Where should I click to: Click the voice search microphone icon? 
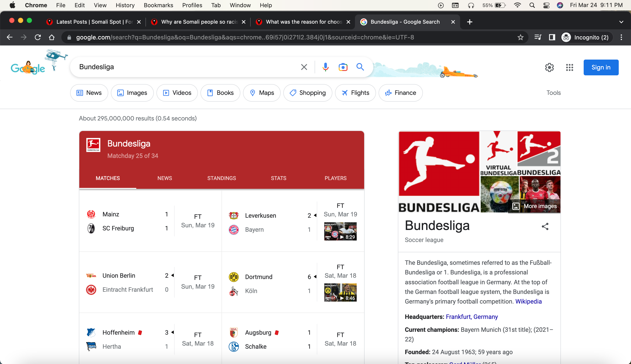pyautogui.click(x=325, y=67)
